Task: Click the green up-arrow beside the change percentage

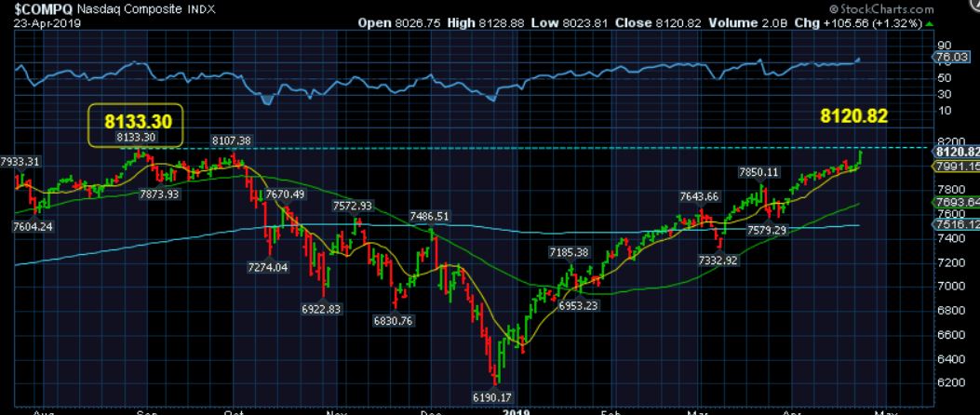Action: click(930, 23)
